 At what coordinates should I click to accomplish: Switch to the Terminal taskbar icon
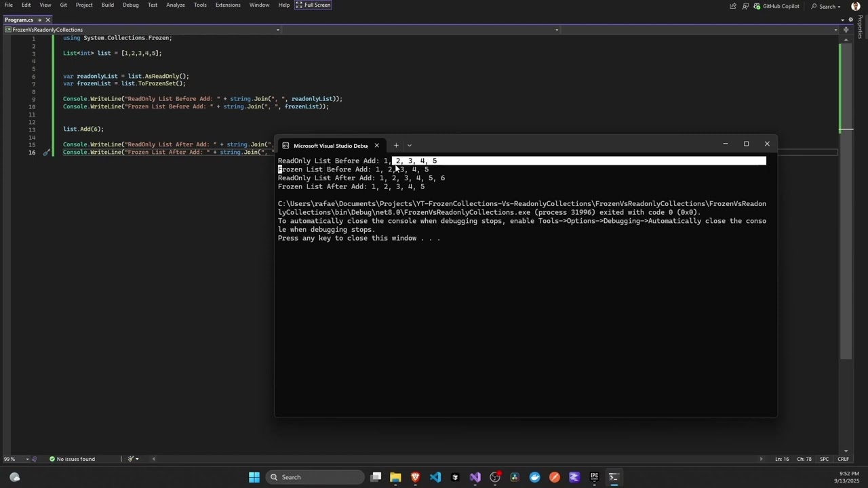pos(614,477)
